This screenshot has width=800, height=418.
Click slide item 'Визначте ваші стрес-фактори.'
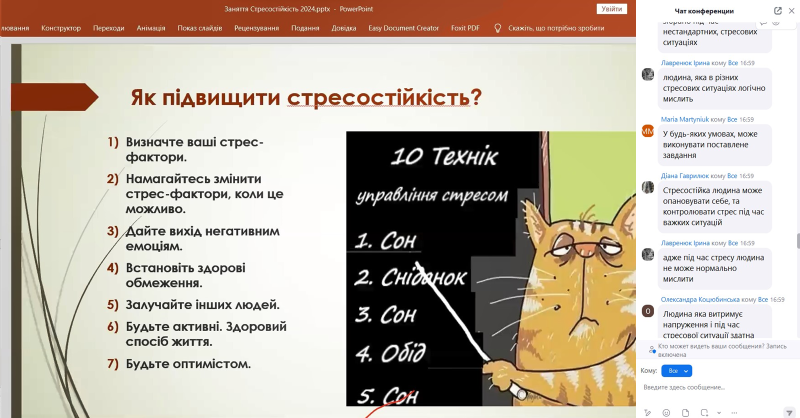click(194, 150)
